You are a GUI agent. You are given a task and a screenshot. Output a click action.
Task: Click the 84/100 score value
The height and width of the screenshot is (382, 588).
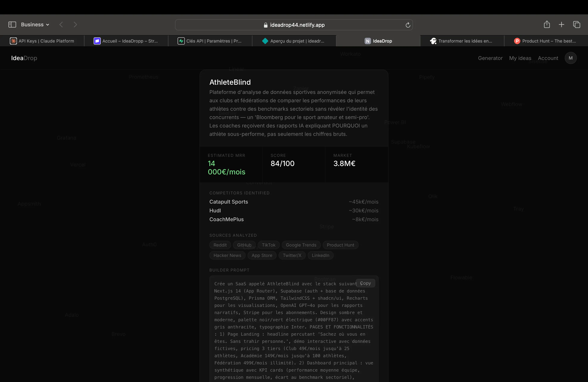tap(282, 163)
